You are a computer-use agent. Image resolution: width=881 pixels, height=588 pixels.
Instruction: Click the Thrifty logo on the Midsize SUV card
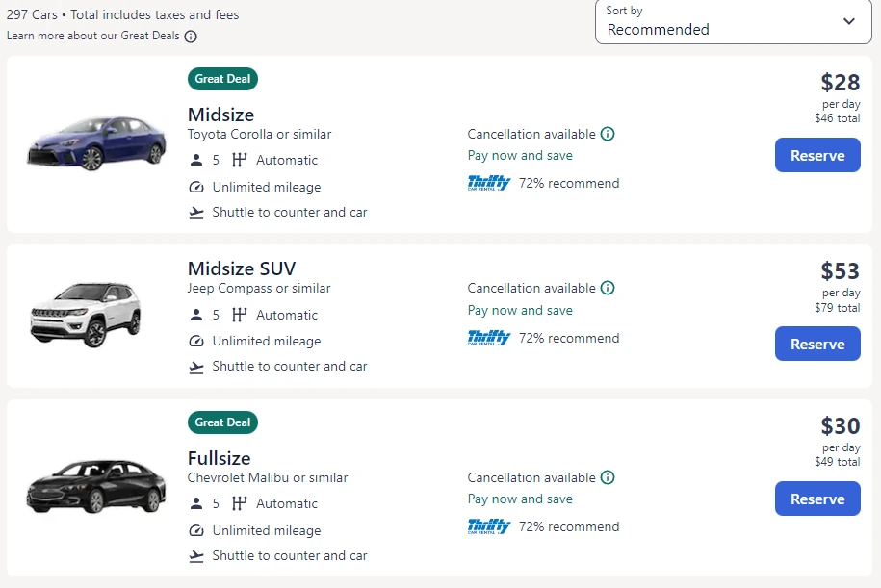[x=489, y=338]
